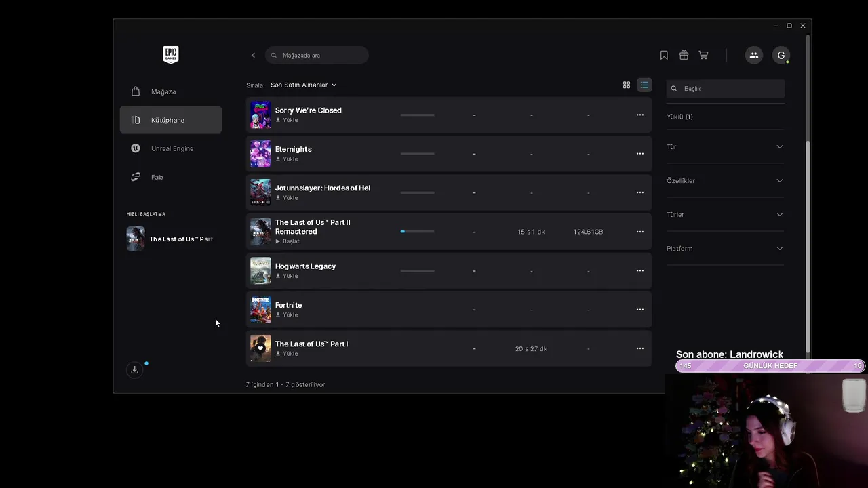Launch The Last of Us from Hızlı Başlatma
This screenshot has height=488, width=868.
click(x=171, y=239)
